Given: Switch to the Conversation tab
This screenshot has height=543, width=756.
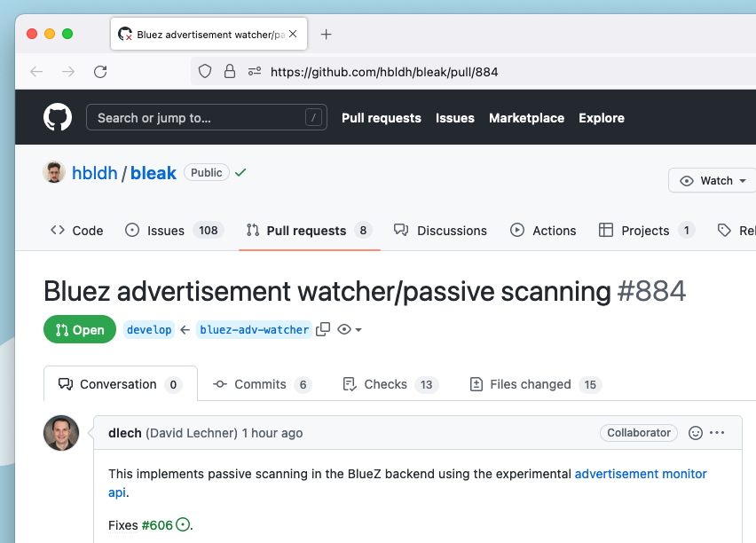Looking at the screenshot, I should 121,384.
